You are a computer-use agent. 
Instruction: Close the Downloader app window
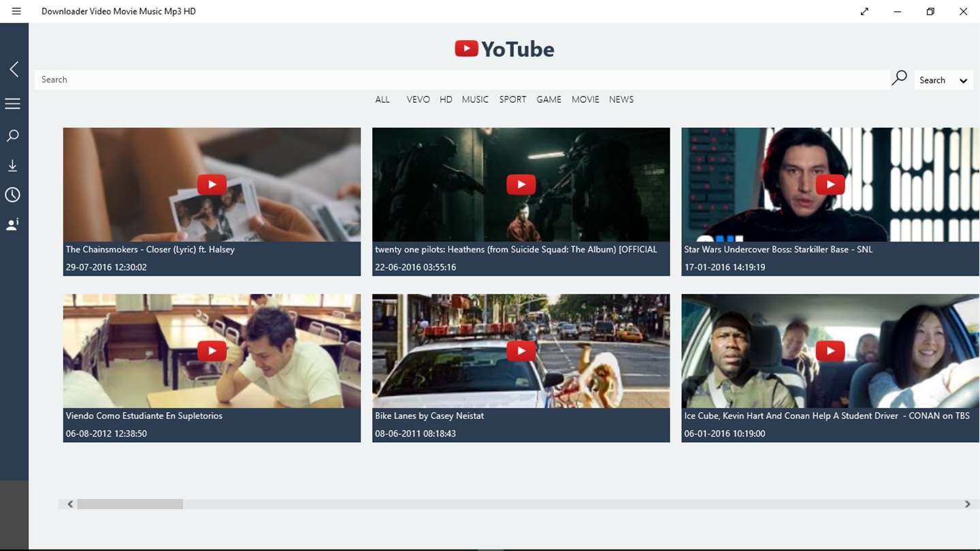point(963,12)
